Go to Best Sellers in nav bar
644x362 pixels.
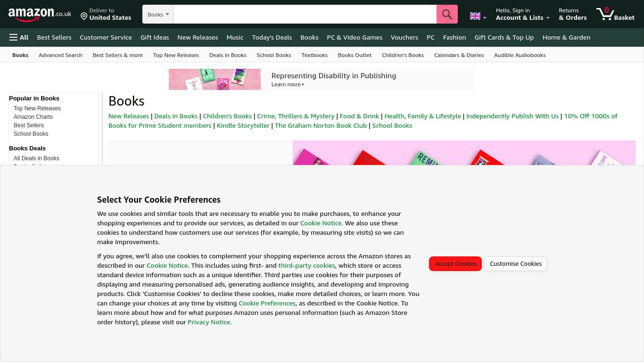tap(54, 37)
